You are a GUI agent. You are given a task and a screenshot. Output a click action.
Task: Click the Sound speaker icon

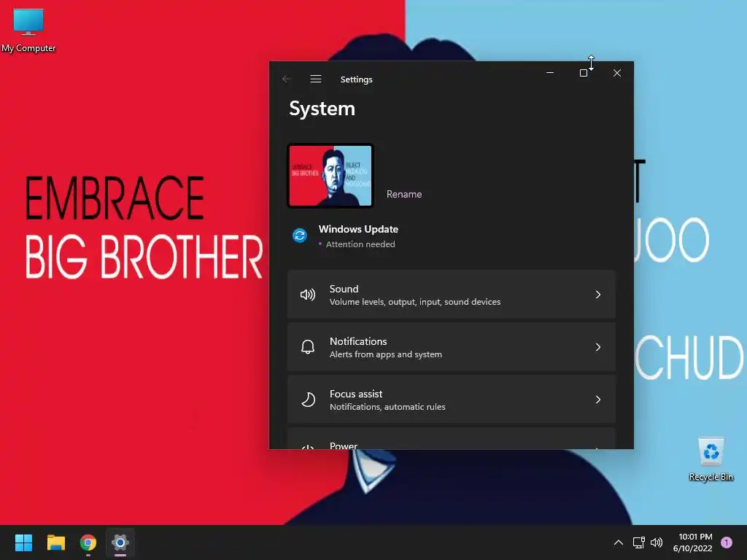tap(308, 295)
